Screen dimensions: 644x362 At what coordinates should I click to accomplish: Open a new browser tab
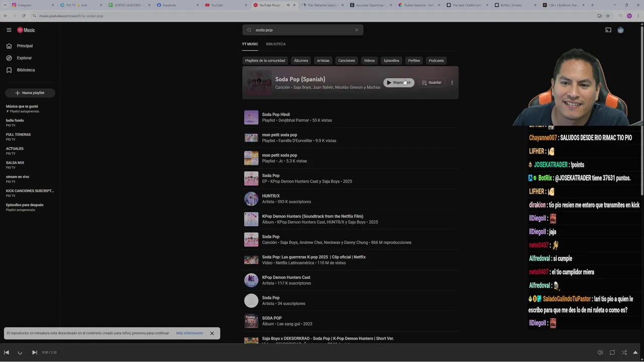pos(592,5)
